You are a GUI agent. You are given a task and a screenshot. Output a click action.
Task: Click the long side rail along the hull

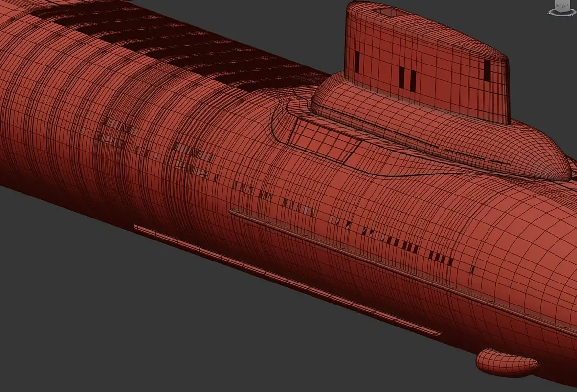tap(401, 270)
